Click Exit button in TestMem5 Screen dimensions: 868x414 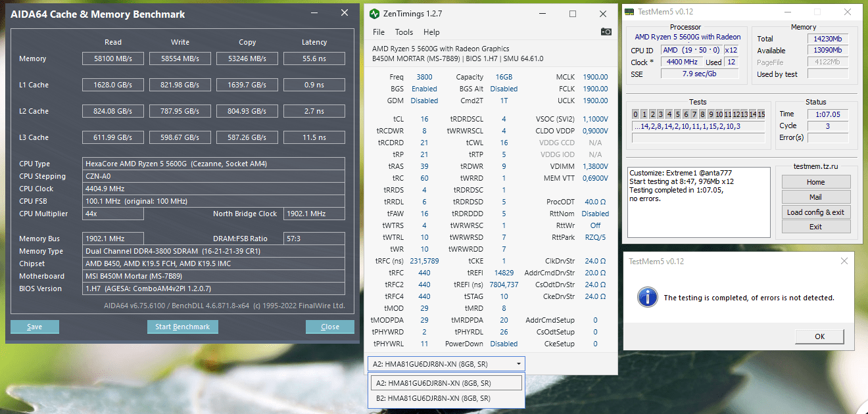[x=816, y=226]
